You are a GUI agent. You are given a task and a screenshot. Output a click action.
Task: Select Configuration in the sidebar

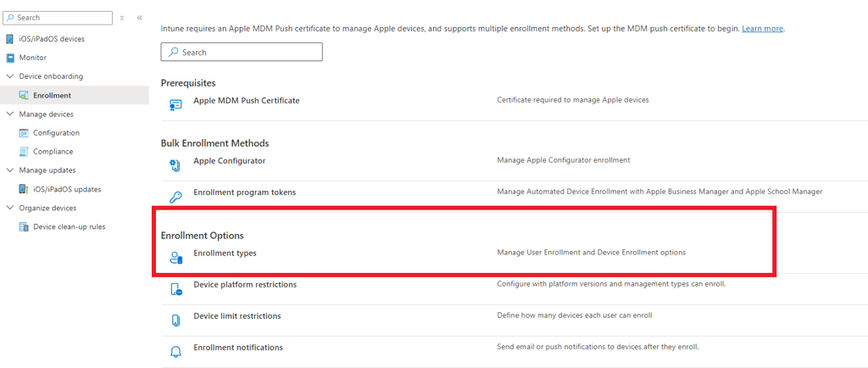[x=56, y=133]
